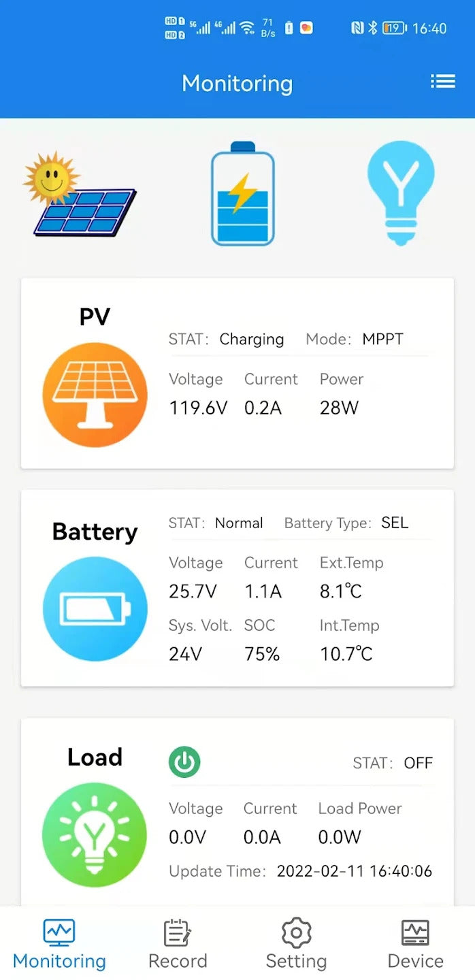Go to the Device tab
This screenshot has width=475, height=980.
click(415, 944)
